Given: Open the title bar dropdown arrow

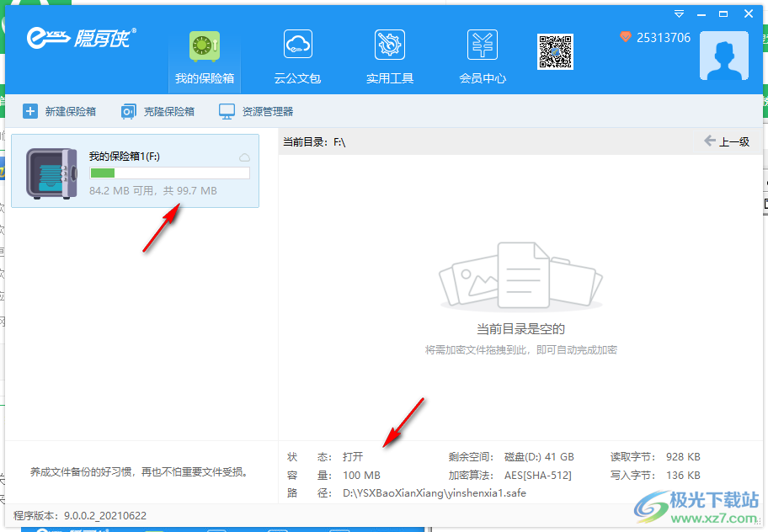Looking at the screenshot, I should pos(679,13).
